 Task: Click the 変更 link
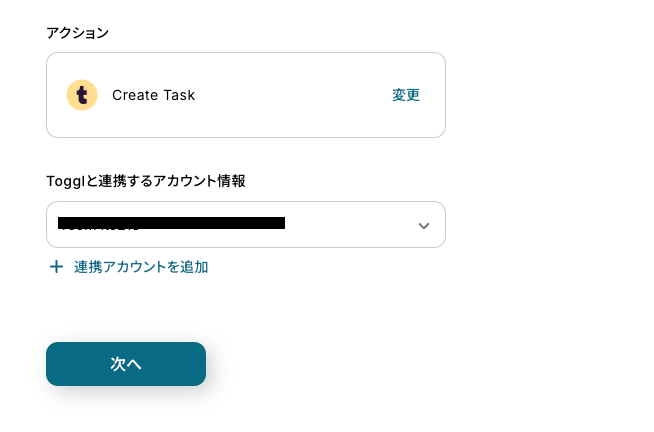[x=406, y=95]
